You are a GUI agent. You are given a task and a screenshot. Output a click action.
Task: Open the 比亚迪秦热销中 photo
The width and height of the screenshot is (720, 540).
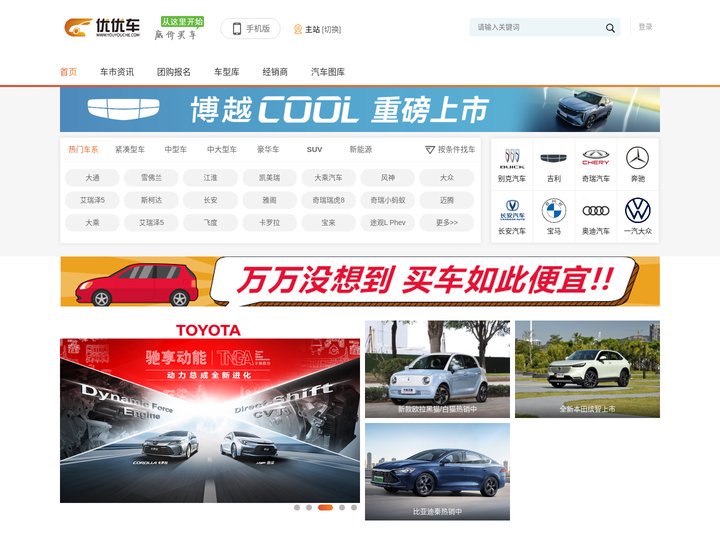(x=437, y=472)
